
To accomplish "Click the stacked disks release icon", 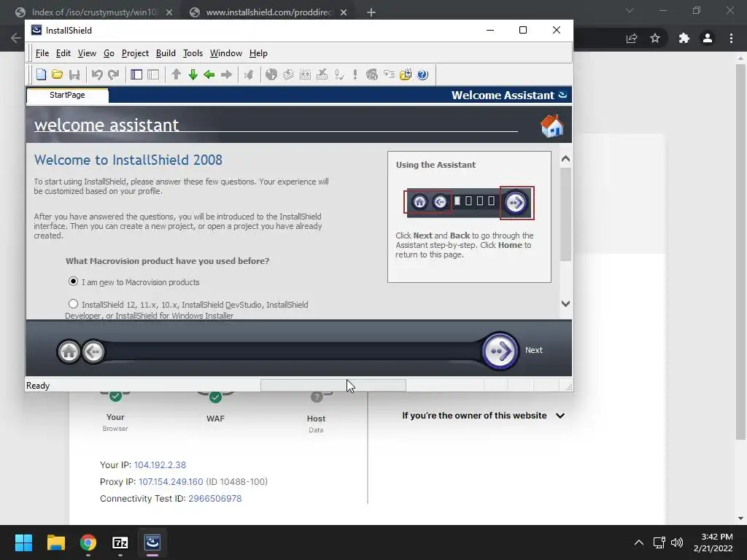I will (288, 75).
